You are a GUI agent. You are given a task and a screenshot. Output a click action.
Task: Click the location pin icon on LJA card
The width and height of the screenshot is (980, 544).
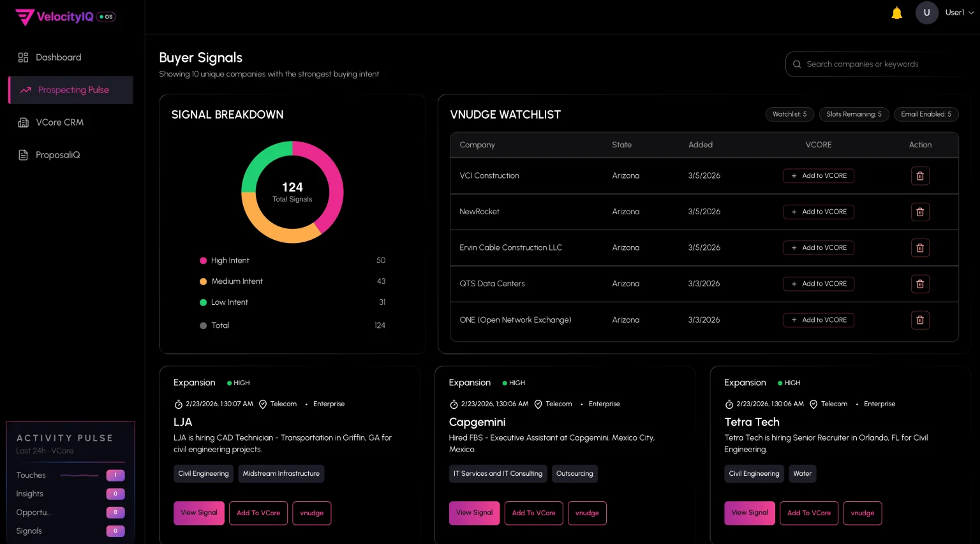(263, 404)
